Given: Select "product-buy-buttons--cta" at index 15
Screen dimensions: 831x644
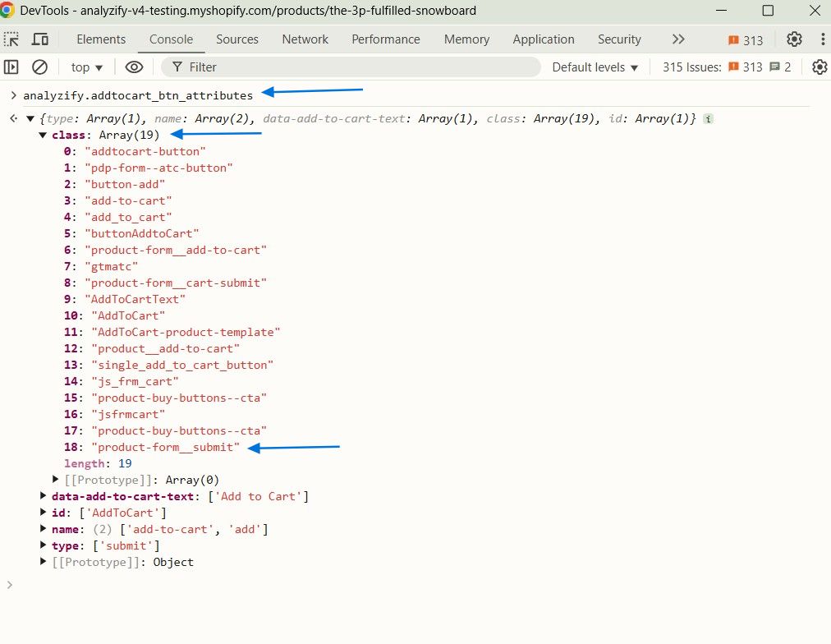Looking at the screenshot, I should [x=179, y=398].
